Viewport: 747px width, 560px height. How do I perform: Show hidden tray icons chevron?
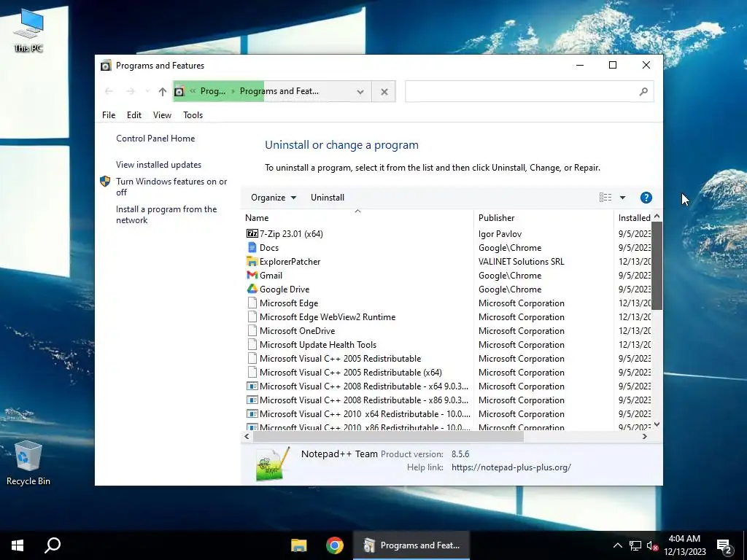click(617, 545)
